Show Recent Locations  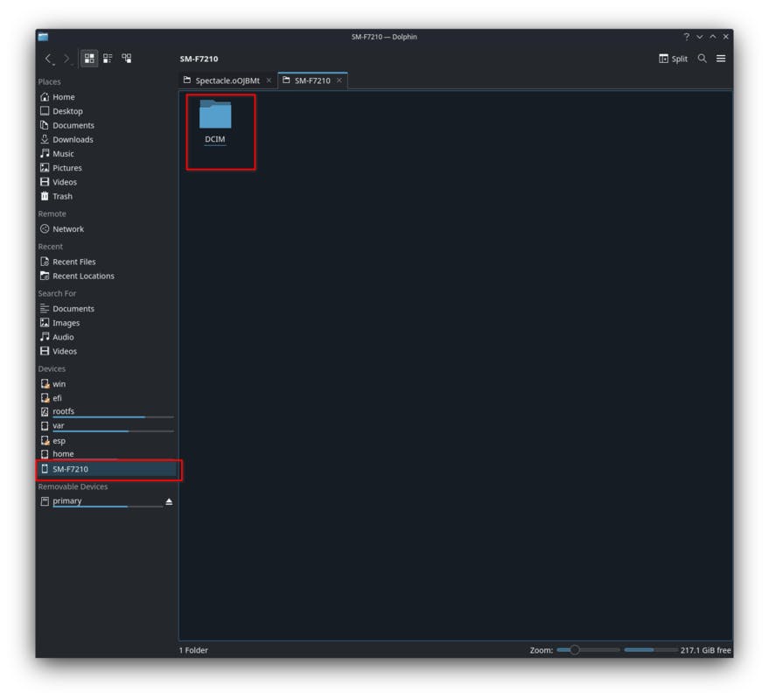[x=106, y=276]
